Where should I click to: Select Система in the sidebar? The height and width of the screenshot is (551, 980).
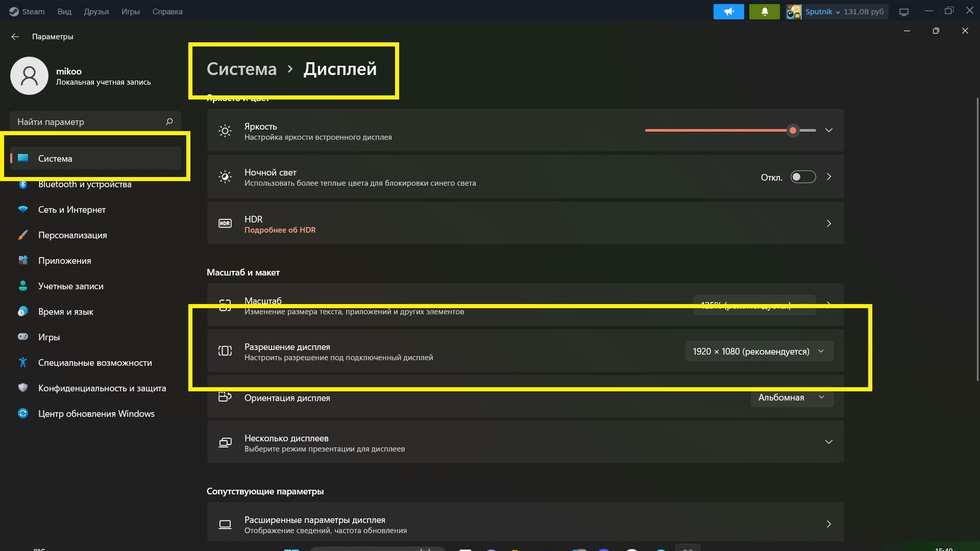(x=95, y=158)
